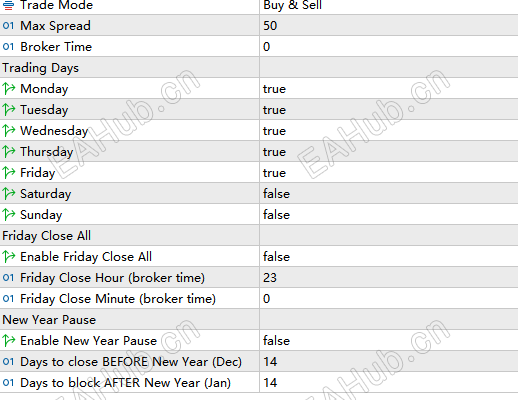This screenshot has width=518, height=400.
Task: Edit the Friday Close Minute value field
Action: click(389, 299)
